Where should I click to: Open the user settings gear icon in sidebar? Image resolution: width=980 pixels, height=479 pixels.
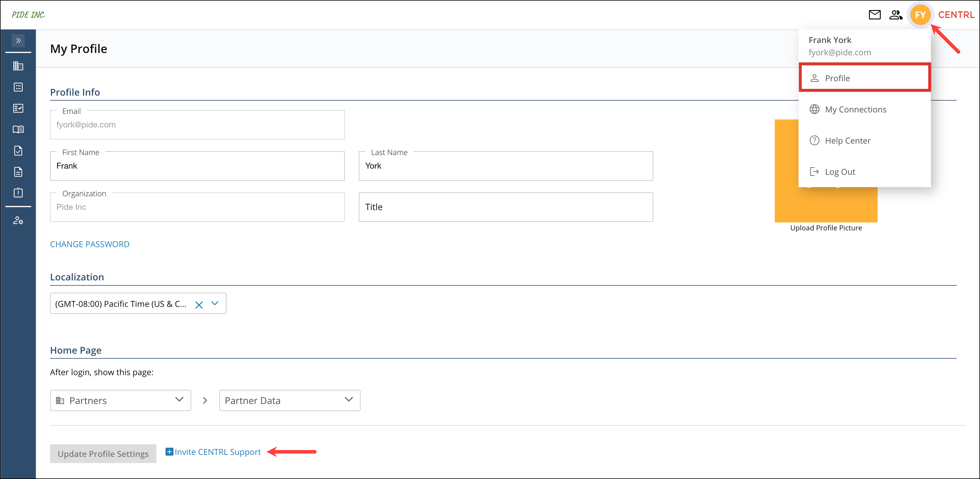(x=18, y=220)
